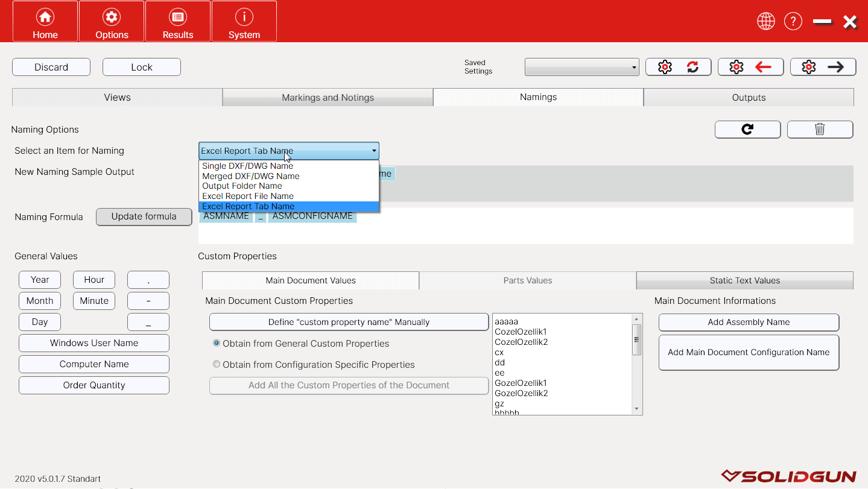Viewport: 868px width, 489px height.
Task: Click the globe language icon
Action: pos(765,22)
